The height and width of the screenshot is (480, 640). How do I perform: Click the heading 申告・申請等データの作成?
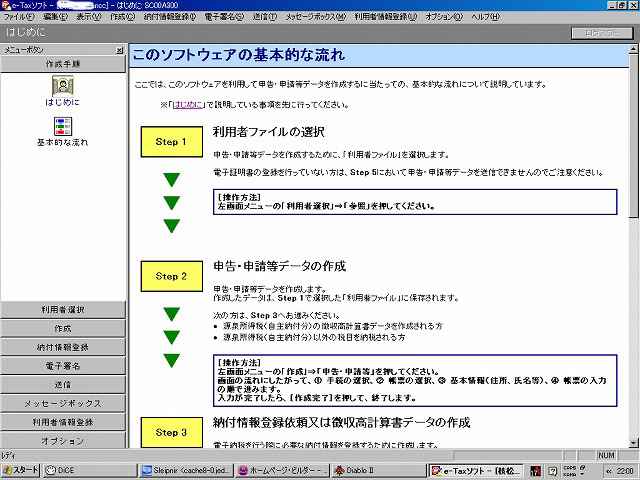[x=279, y=266]
